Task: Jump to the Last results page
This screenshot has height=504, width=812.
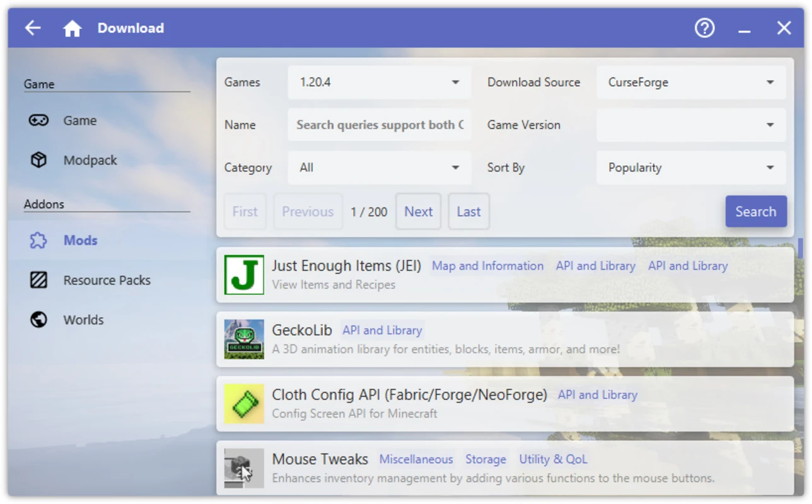Action: click(x=468, y=212)
